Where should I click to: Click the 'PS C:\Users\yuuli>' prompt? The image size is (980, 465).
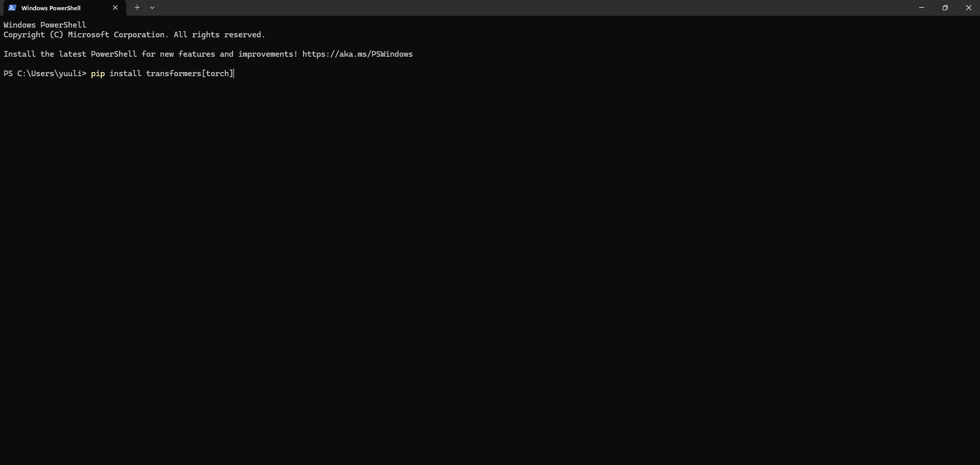click(x=45, y=74)
